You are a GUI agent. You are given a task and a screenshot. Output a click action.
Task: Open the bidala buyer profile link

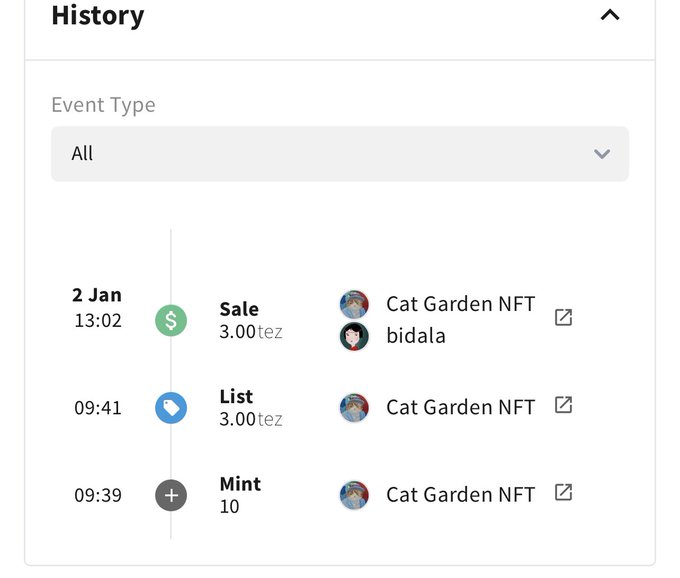[x=416, y=336]
